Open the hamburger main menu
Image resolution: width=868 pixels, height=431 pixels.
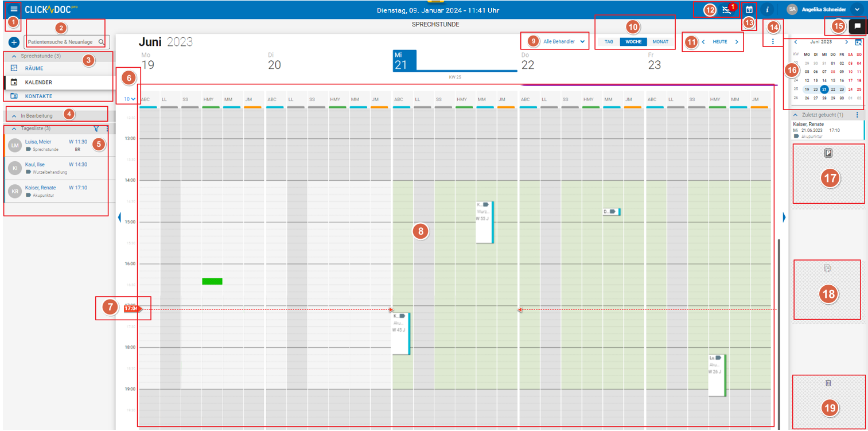pos(14,9)
